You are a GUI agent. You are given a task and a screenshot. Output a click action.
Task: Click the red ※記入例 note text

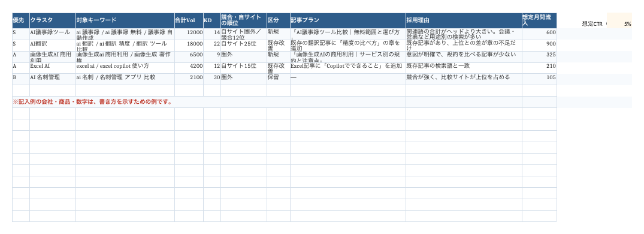93,102
